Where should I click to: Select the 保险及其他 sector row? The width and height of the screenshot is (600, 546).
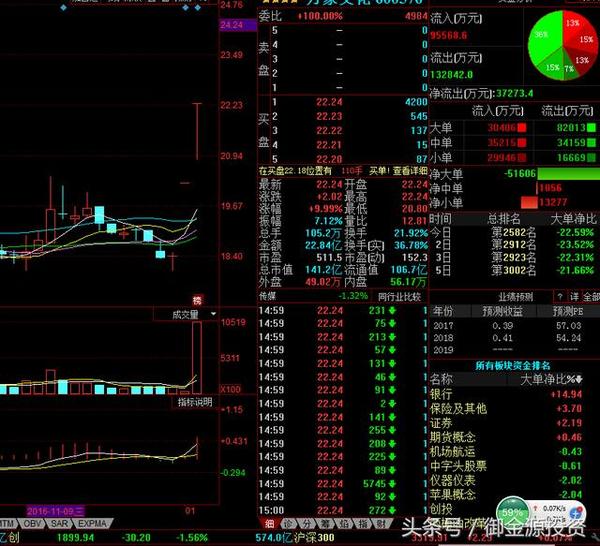pos(506,409)
